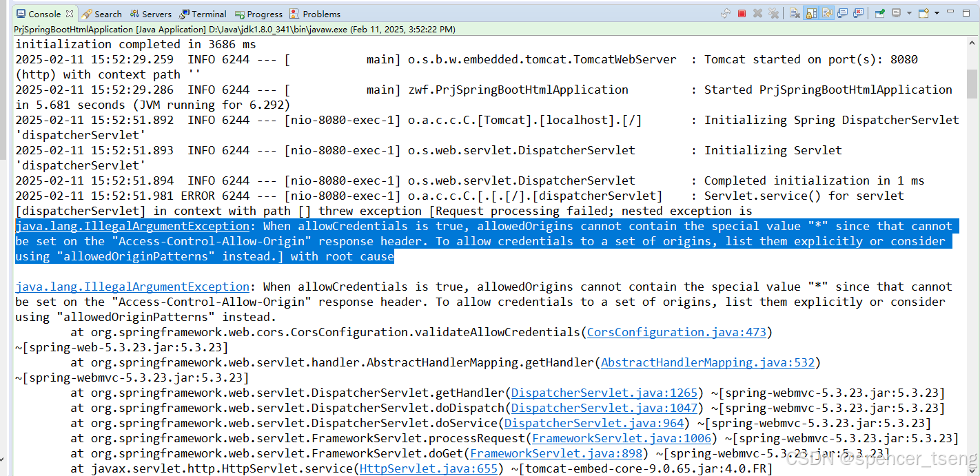
Task: Open CorsConfiguration.java at line 473
Action: 677,332
